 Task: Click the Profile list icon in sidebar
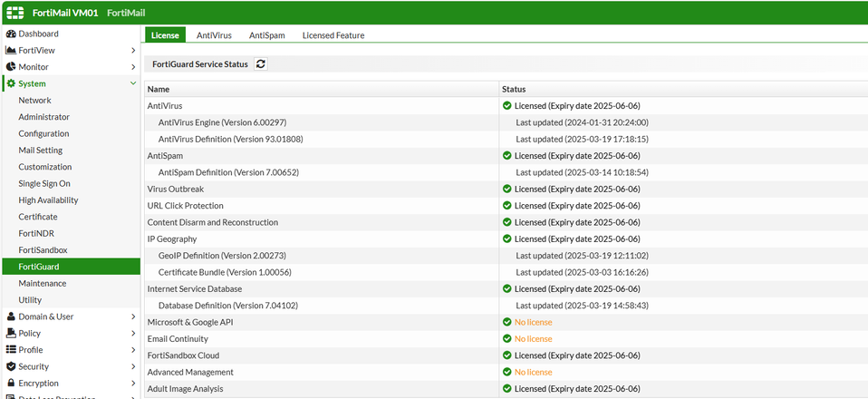pos(11,350)
